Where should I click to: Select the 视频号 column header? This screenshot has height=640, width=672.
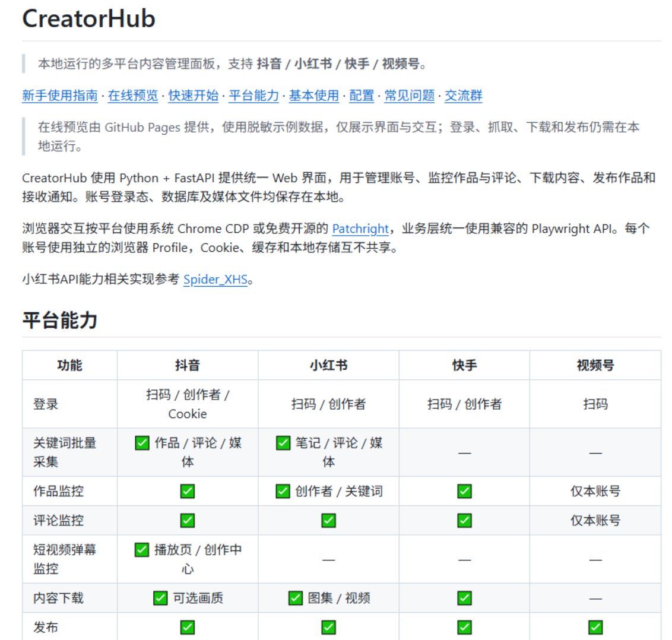pos(595,365)
